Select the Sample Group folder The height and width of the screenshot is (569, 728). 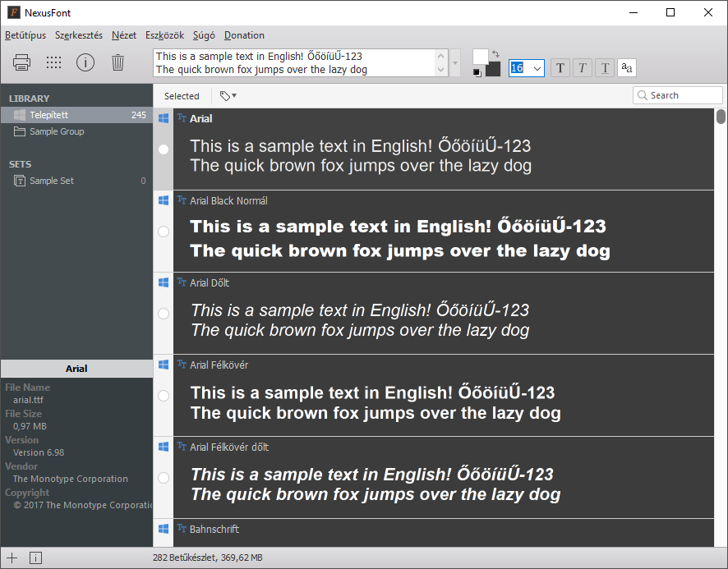coord(76,131)
